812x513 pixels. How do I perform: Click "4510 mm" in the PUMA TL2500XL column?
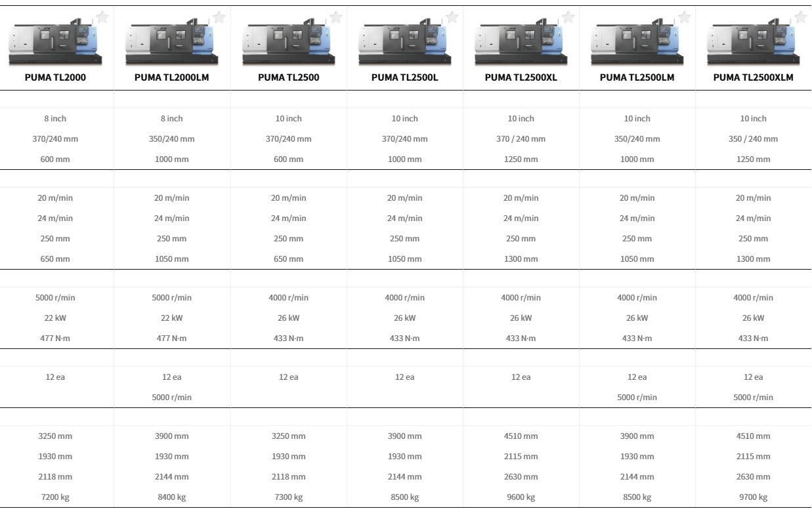click(x=521, y=436)
